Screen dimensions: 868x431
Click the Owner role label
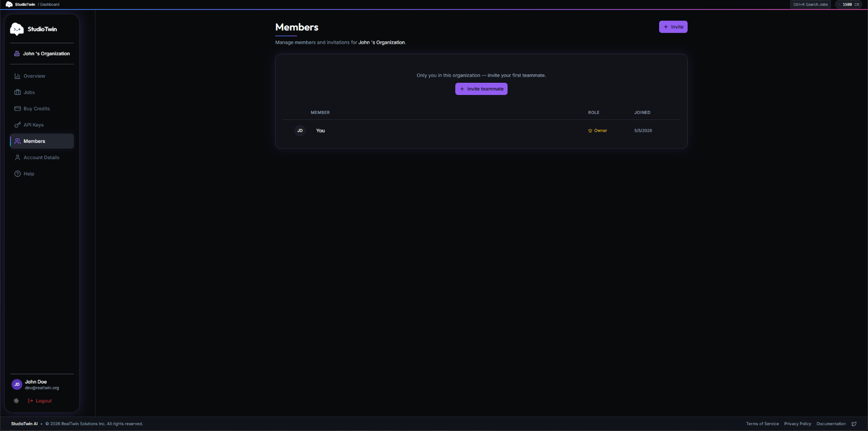(600, 131)
